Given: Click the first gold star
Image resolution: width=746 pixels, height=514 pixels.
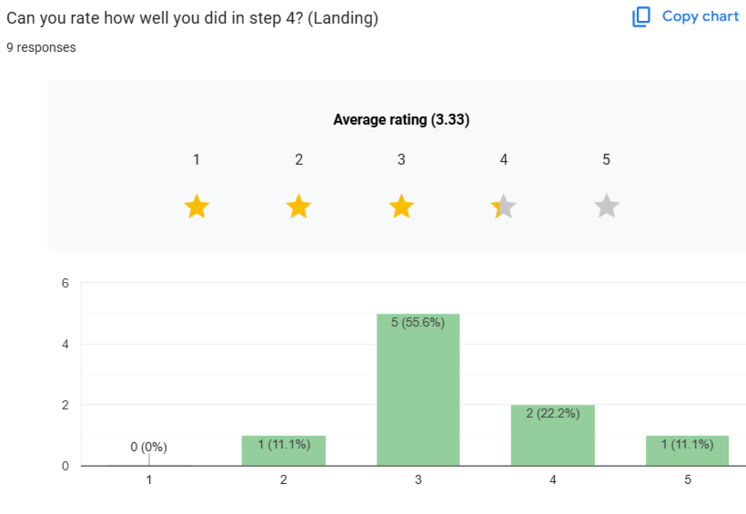Looking at the screenshot, I should (197, 207).
